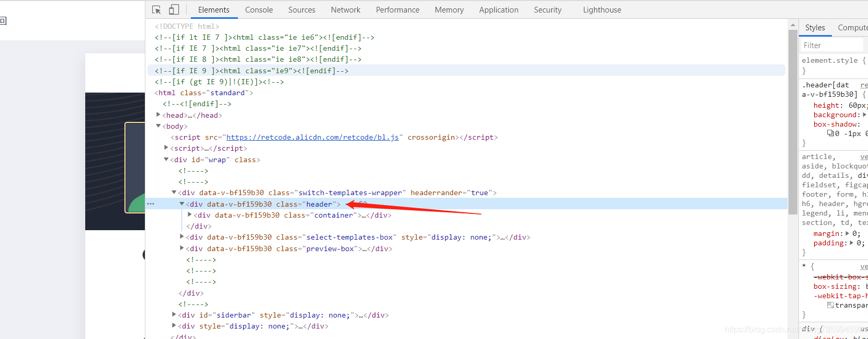Open the Security tab
This screenshot has width=868, height=339.
(x=547, y=10)
